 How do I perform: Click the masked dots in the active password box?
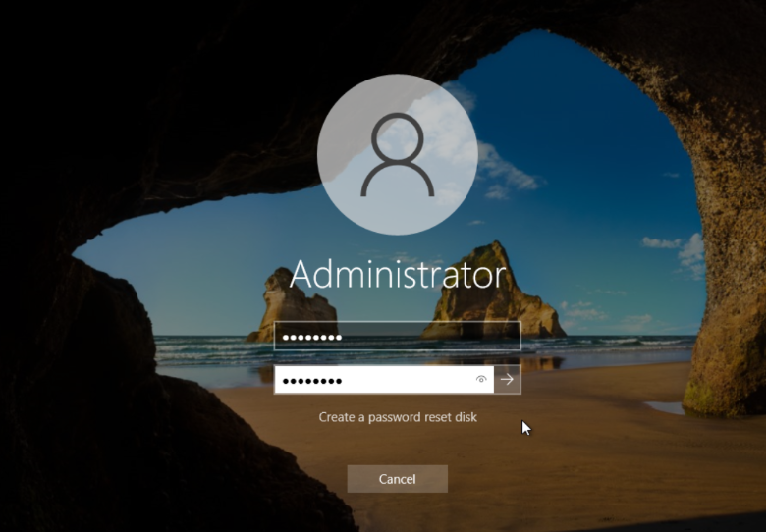pyautogui.click(x=311, y=380)
